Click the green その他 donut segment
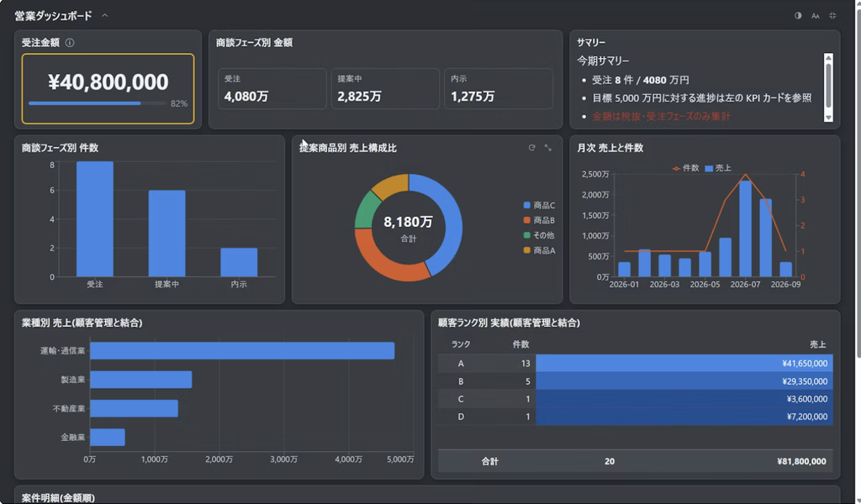Image resolution: width=861 pixels, height=504 pixels. (x=367, y=211)
